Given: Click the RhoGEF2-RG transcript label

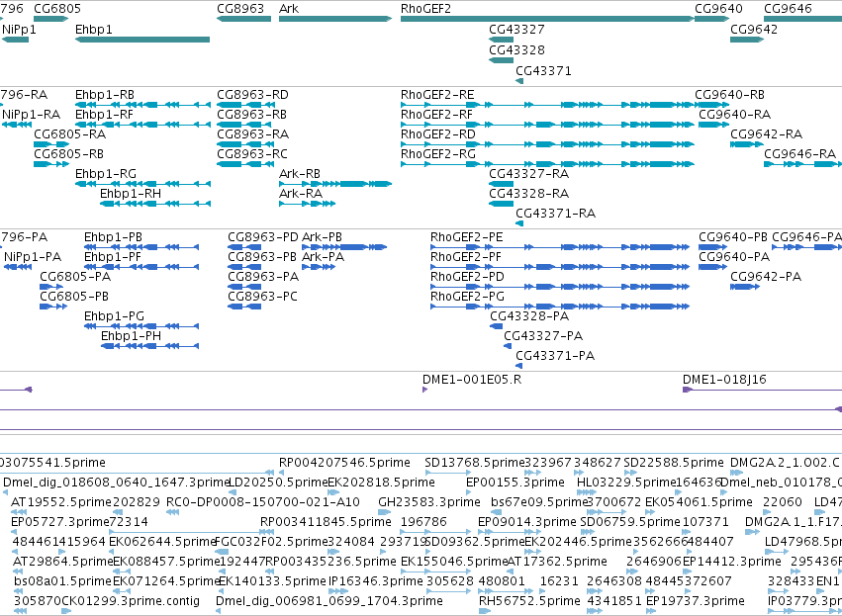Looking at the screenshot, I should tap(438, 154).
